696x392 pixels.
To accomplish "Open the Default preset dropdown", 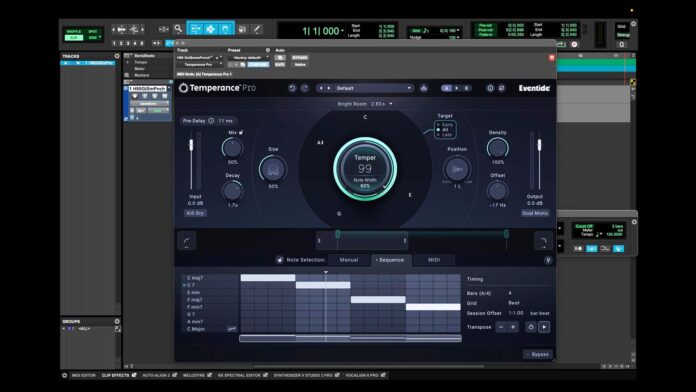I will coord(373,88).
